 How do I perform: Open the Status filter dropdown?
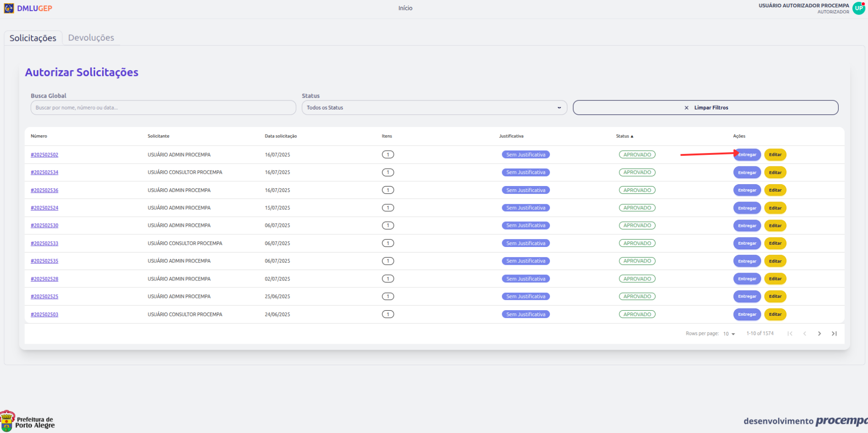pyautogui.click(x=434, y=108)
